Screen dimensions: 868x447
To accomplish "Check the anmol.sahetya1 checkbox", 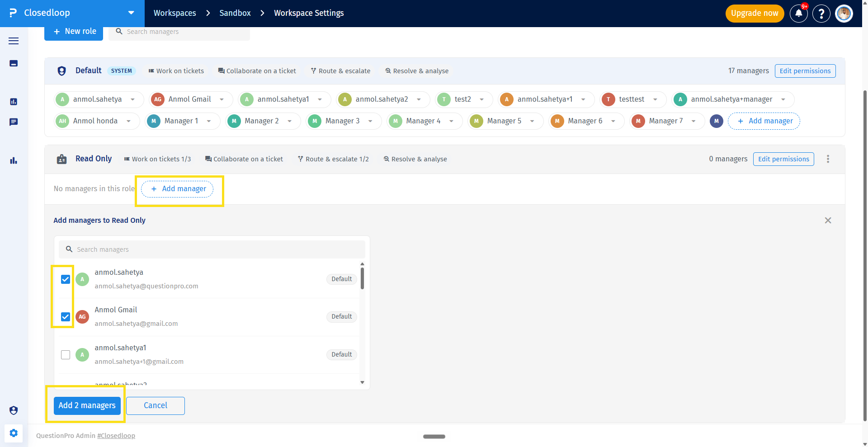I will (66, 355).
